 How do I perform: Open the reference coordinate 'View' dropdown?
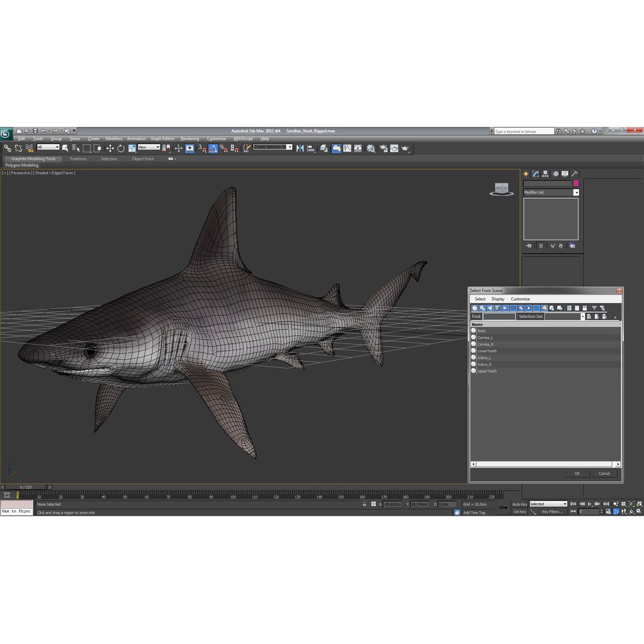pyautogui.click(x=148, y=147)
